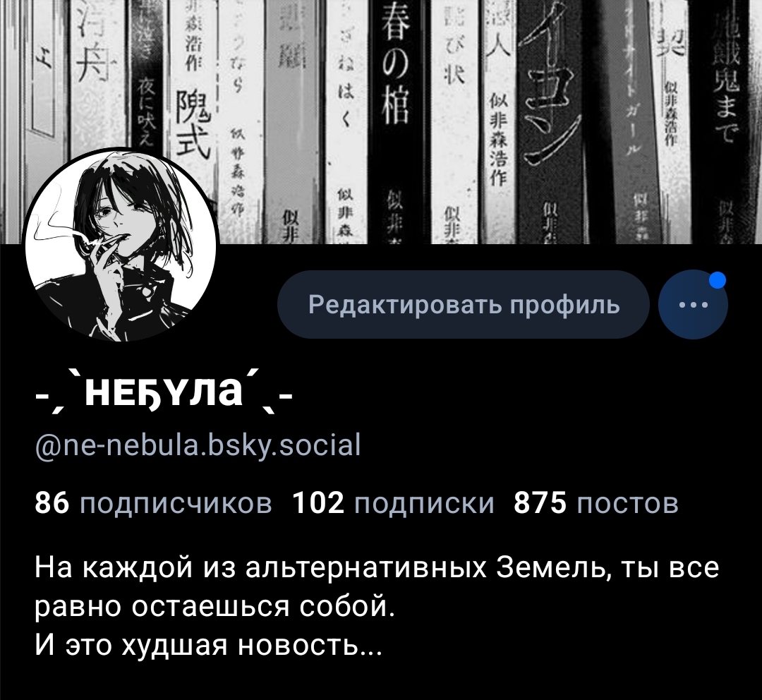
Task: Click the @ne-nebula.bsky.social handle
Action: point(199,445)
